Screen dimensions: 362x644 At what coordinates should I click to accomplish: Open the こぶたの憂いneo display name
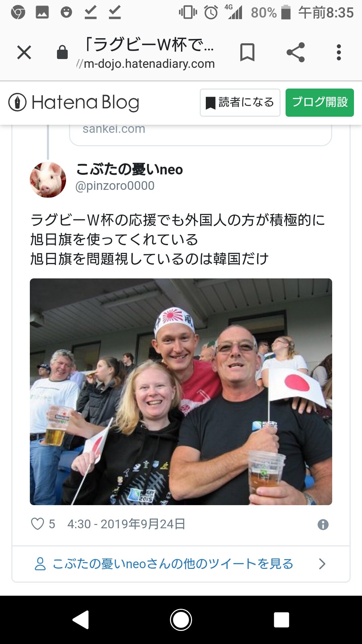[129, 169]
